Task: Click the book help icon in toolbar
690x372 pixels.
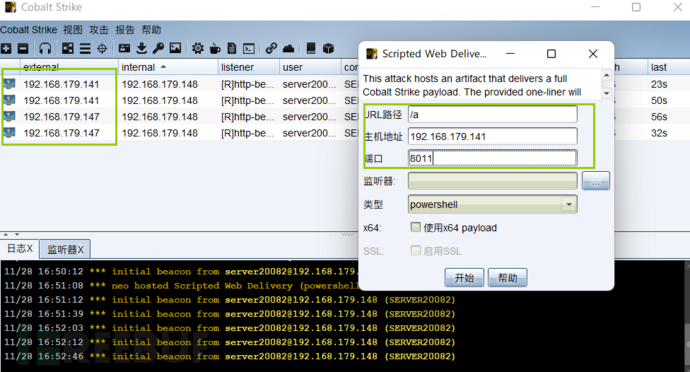Action: (311, 48)
